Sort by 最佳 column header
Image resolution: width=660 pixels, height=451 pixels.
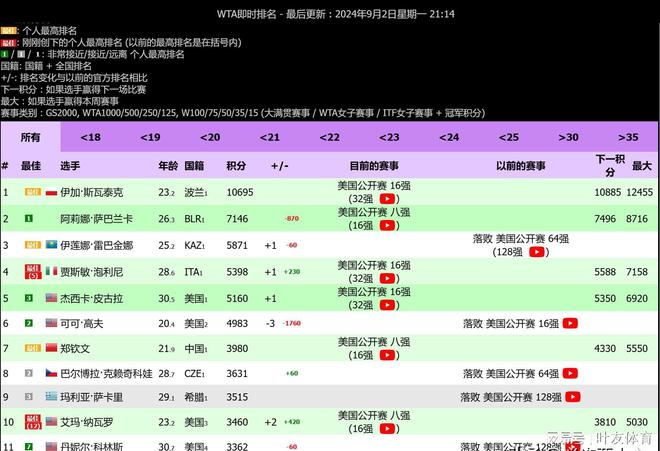point(31,166)
